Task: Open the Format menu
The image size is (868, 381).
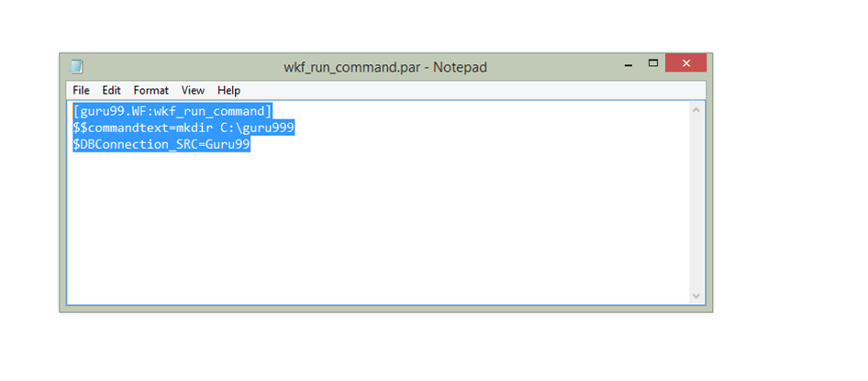Action: point(150,90)
